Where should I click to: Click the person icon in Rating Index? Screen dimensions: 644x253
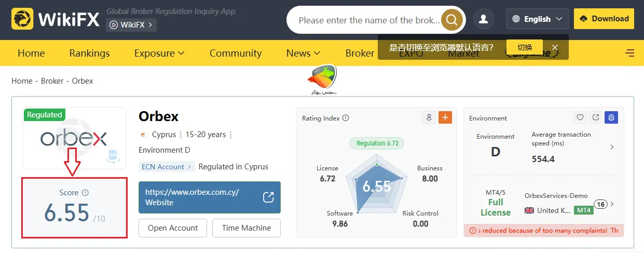coord(429,117)
